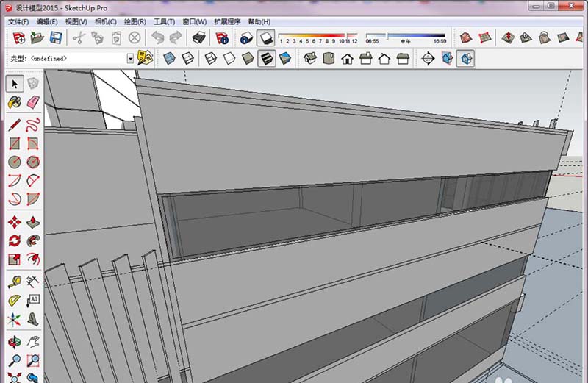Image resolution: width=588 pixels, height=383 pixels.
Task: Select the Rotate tool
Action: (x=15, y=240)
